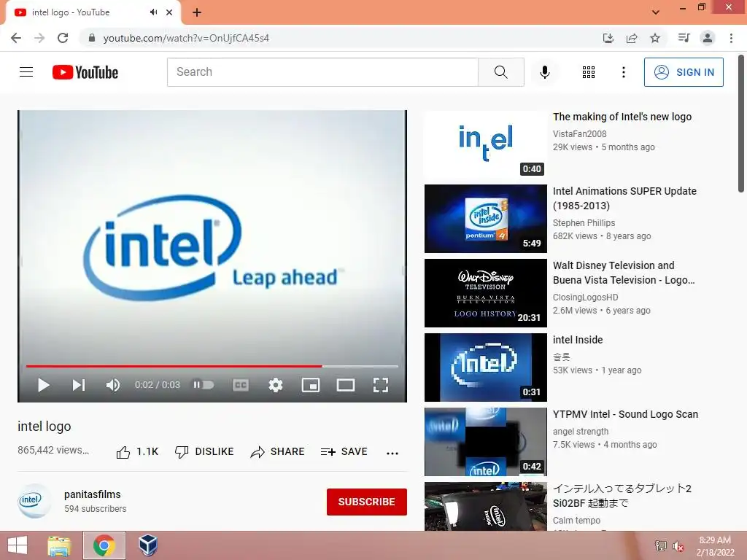Select the 'intel logo - YouTube' tab
Screen dimensions: 747x560
(93, 12)
